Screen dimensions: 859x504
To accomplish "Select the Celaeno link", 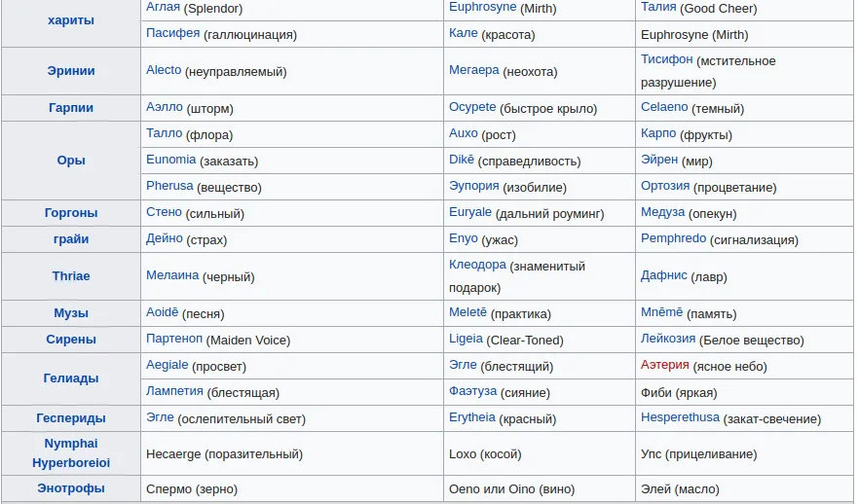I will (x=664, y=107).
